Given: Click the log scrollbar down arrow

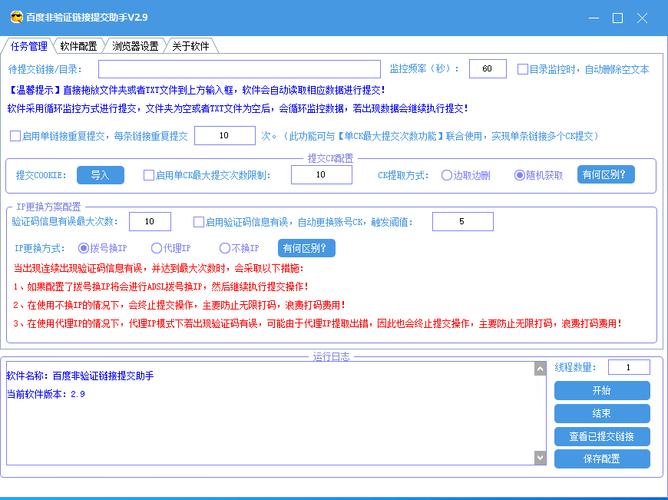Looking at the screenshot, I should point(540,458).
